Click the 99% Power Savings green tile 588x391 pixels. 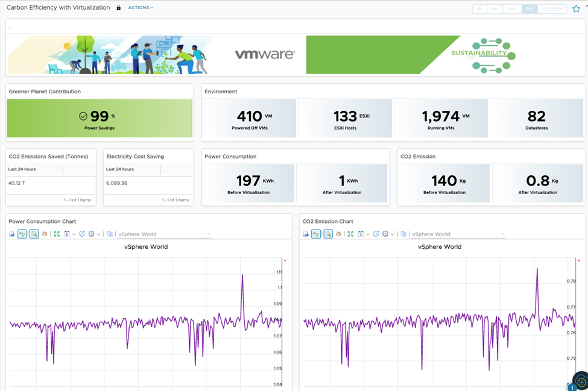[x=100, y=118]
